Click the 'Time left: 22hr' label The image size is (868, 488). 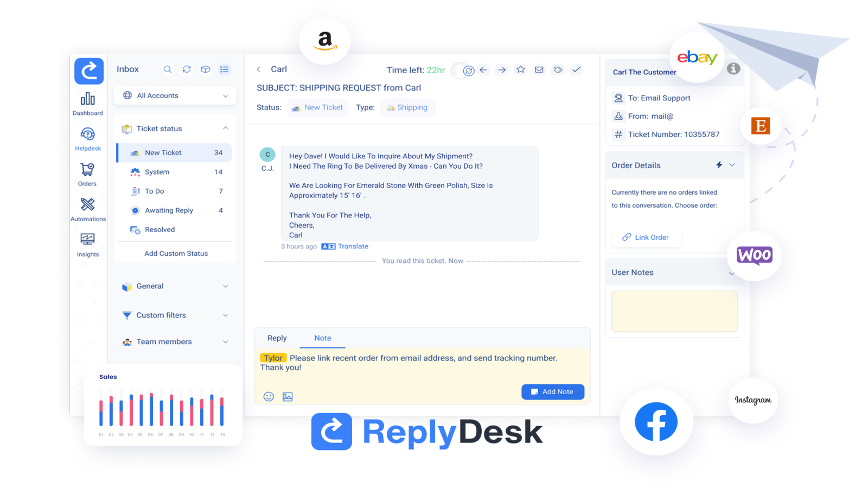416,70
